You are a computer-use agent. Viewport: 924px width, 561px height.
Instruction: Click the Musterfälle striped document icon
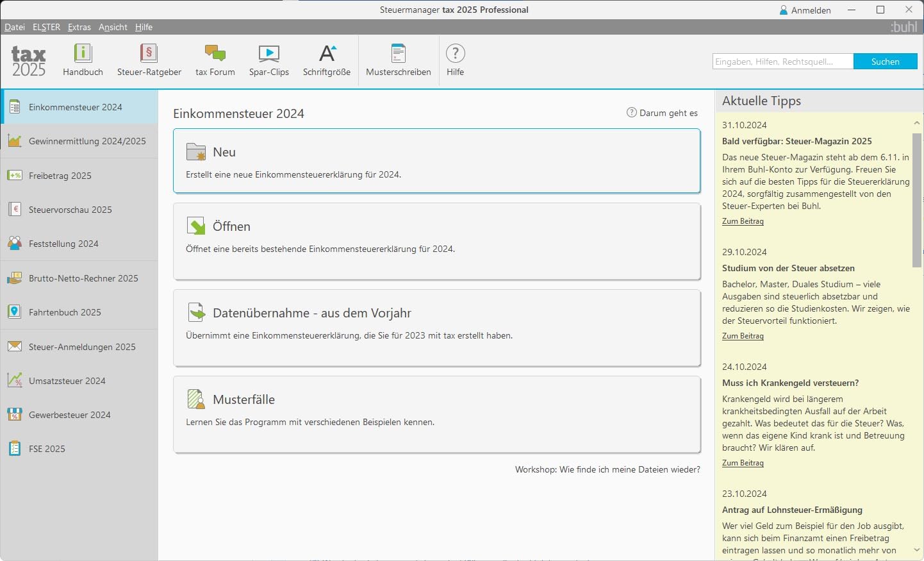(196, 399)
